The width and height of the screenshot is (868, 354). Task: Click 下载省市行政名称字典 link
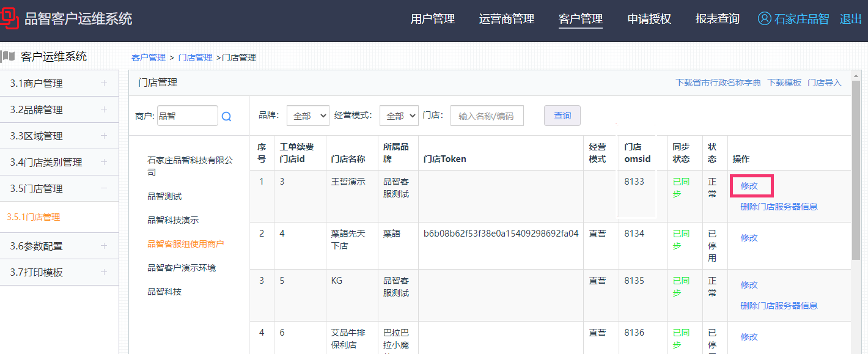click(x=718, y=83)
